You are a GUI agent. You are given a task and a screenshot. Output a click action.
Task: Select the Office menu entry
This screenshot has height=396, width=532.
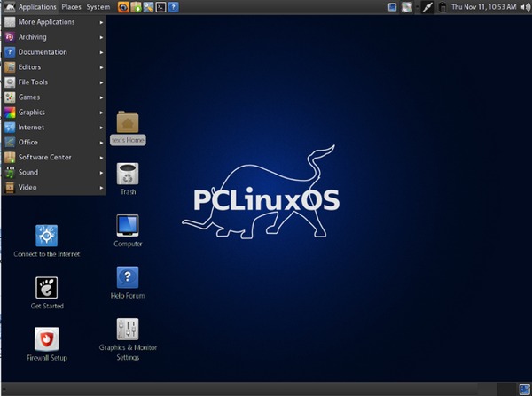click(x=53, y=143)
